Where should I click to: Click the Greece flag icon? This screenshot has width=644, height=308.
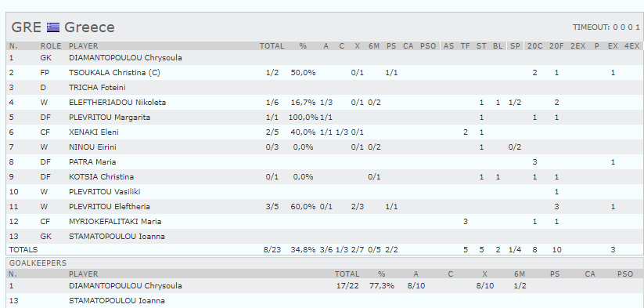coord(53,27)
